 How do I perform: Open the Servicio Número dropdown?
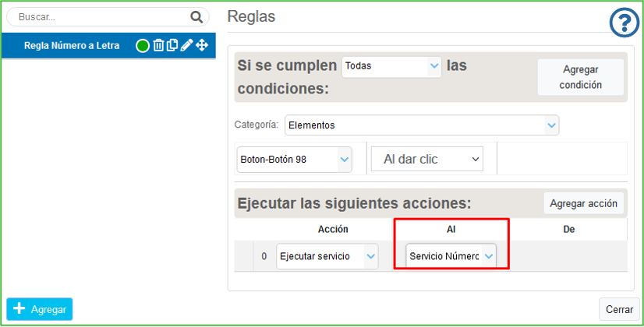point(451,256)
